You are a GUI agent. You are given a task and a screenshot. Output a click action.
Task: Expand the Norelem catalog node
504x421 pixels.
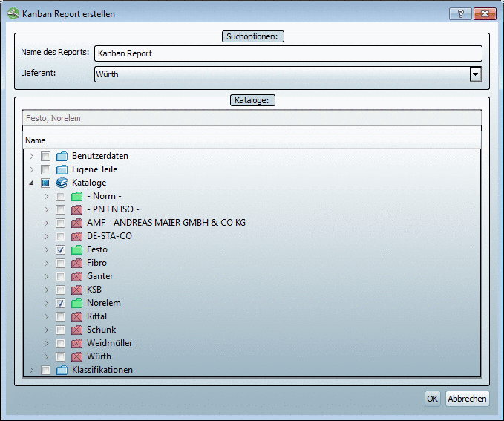tap(46, 303)
